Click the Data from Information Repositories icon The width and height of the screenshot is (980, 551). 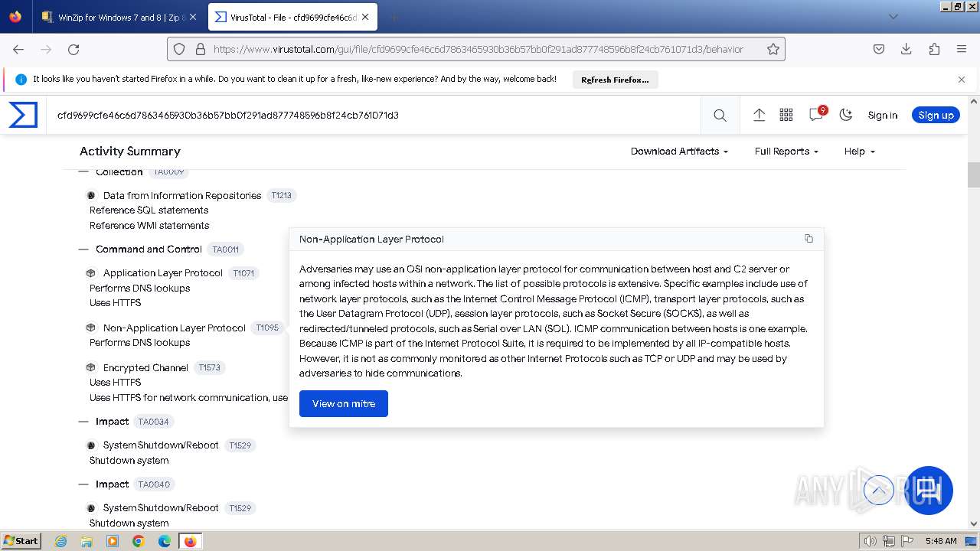91,196
